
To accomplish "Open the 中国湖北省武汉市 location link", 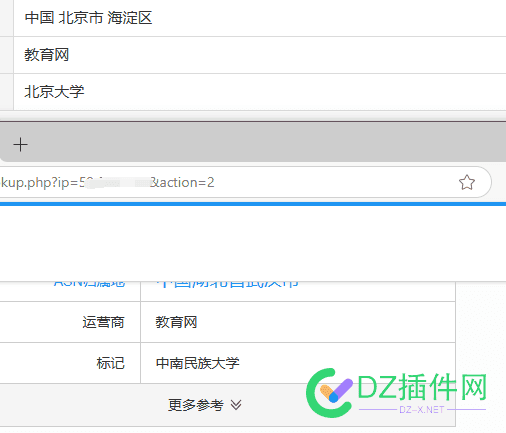I will coord(227,284).
